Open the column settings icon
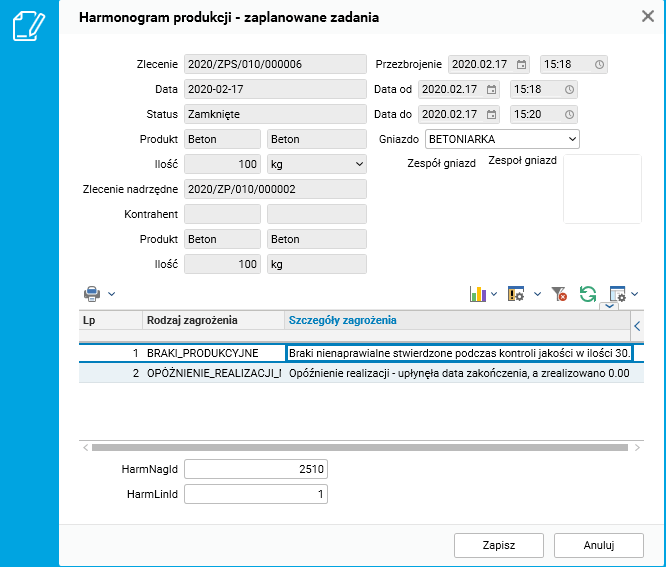The width and height of the screenshot is (666, 567). pyautogui.click(x=618, y=294)
